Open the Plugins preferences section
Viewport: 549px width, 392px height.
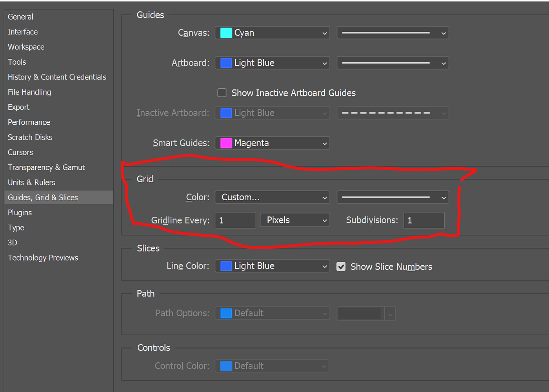point(20,212)
